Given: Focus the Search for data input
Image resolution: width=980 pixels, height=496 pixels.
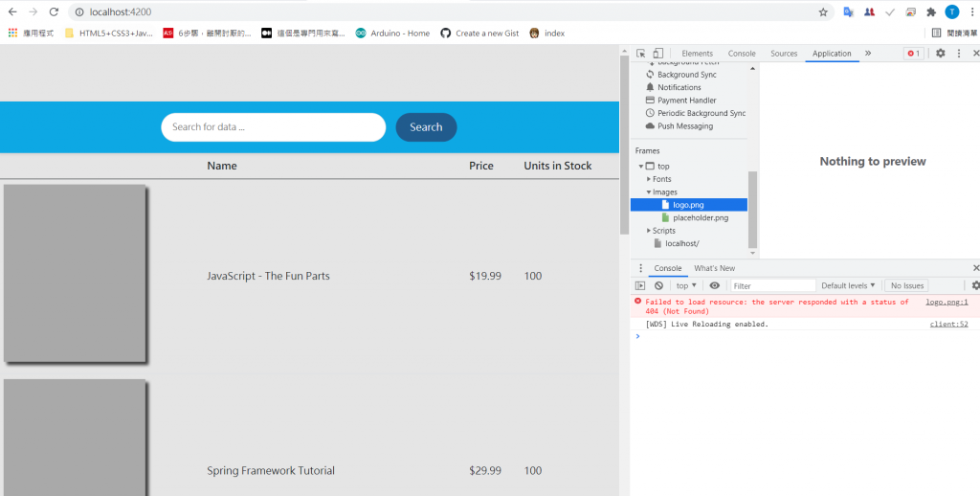Looking at the screenshot, I should (273, 127).
